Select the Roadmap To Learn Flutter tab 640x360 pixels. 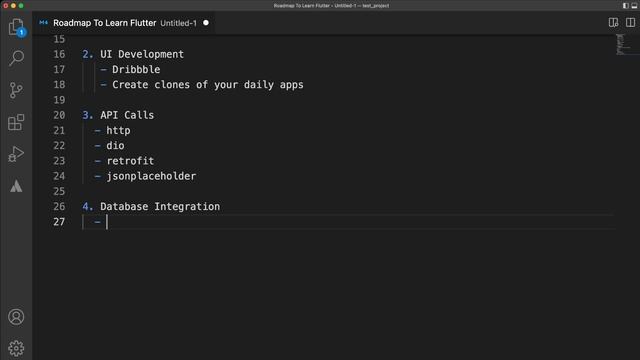pos(124,23)
